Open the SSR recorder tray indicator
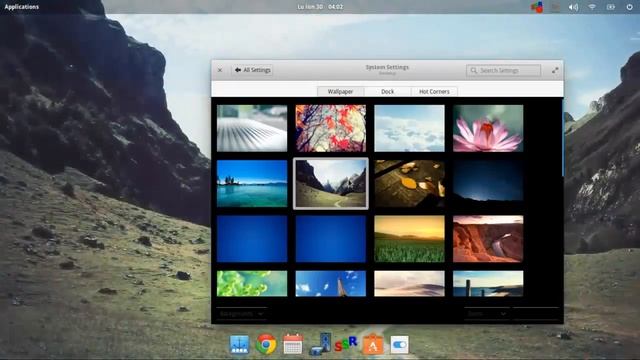The image size is (640, 360). click(537, 7)
